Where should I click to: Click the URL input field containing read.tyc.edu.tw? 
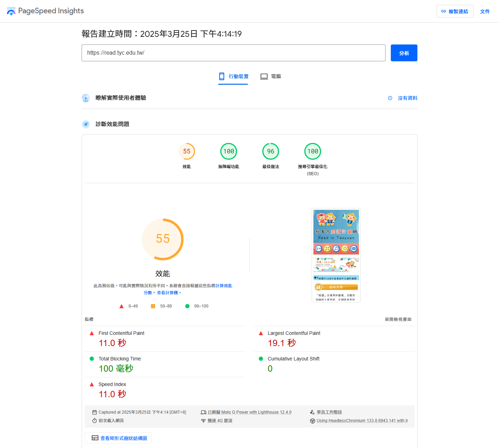(x=233, y=53)
